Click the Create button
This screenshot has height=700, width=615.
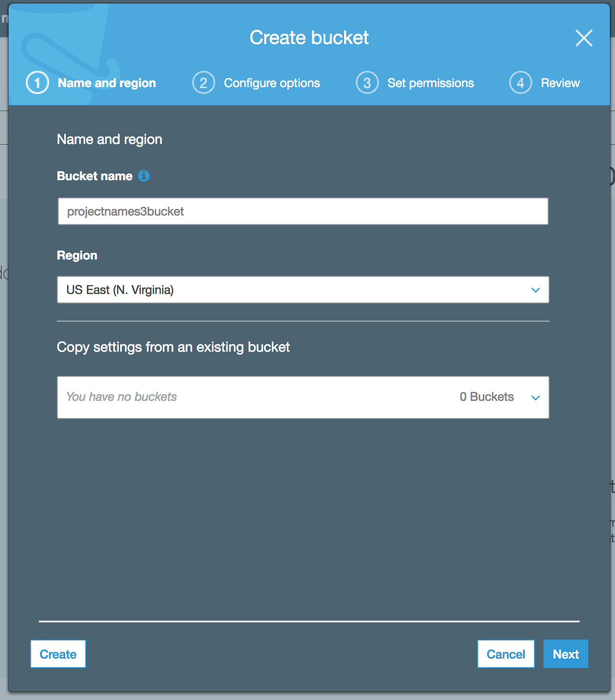click(x=58, y=654)
